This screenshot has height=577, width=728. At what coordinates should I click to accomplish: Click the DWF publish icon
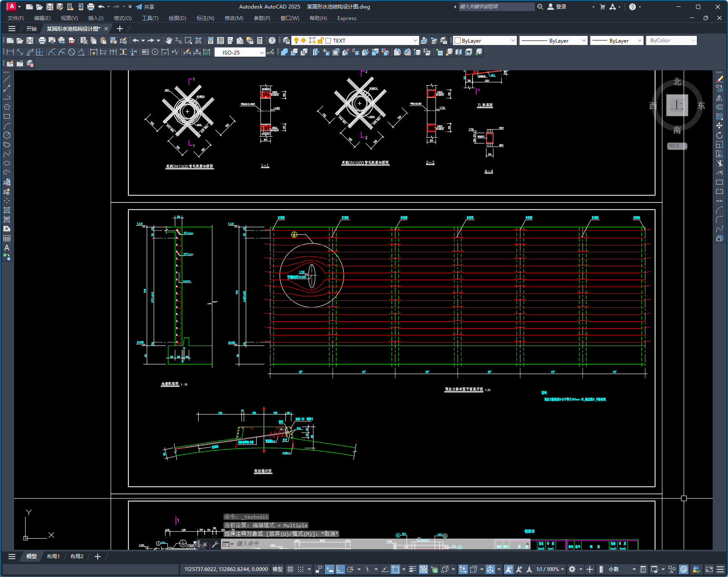[72, 40]
